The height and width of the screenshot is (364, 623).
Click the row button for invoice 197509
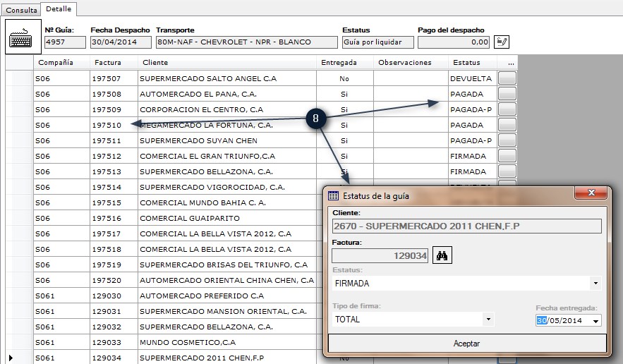(x=507, y=109)
